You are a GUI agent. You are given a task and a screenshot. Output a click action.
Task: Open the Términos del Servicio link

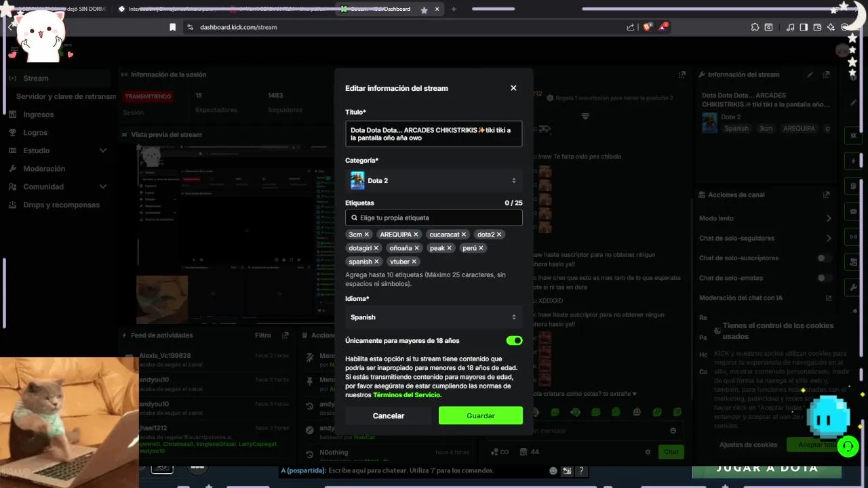(406, 394)
